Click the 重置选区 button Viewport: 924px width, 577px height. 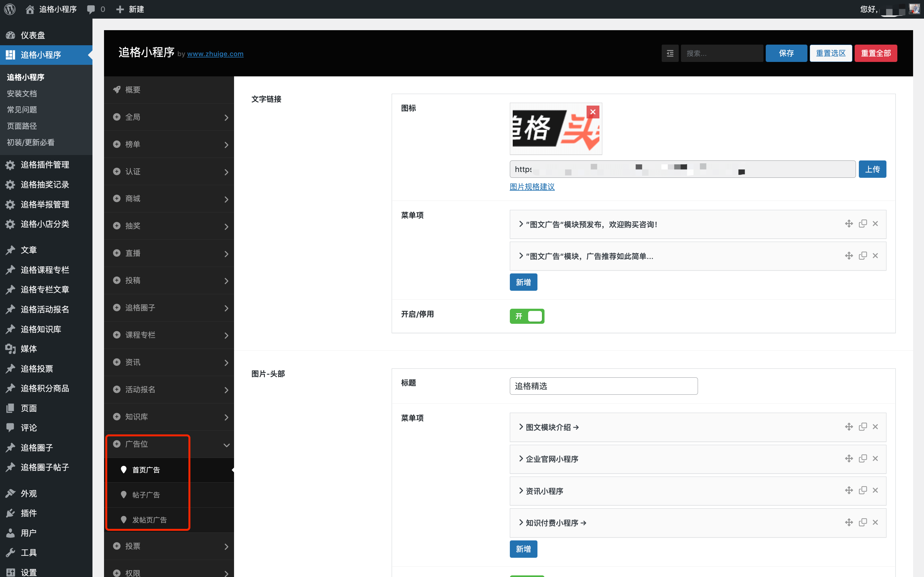click(831, 53)
